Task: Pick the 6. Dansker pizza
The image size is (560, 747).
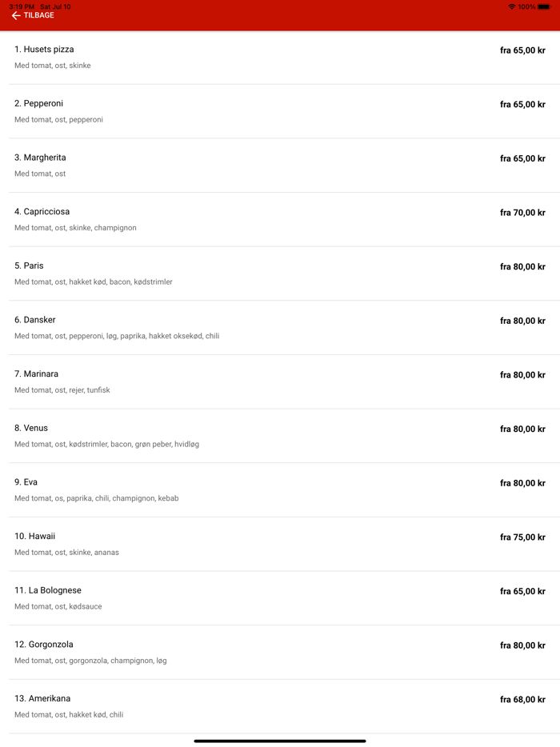Action: tap(35, 320)
